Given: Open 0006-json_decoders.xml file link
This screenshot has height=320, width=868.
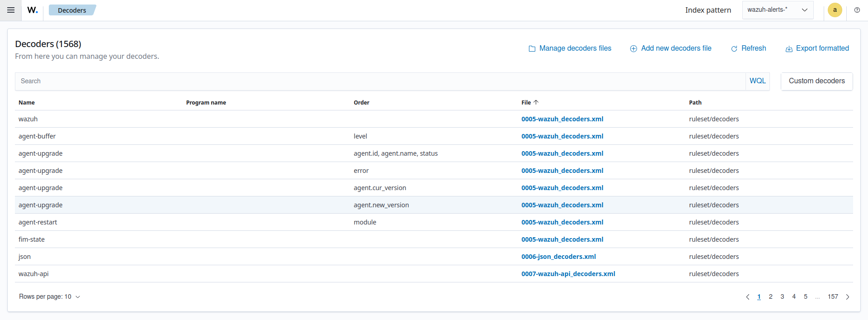Looking at the screenshot, I should pos(558,257).
